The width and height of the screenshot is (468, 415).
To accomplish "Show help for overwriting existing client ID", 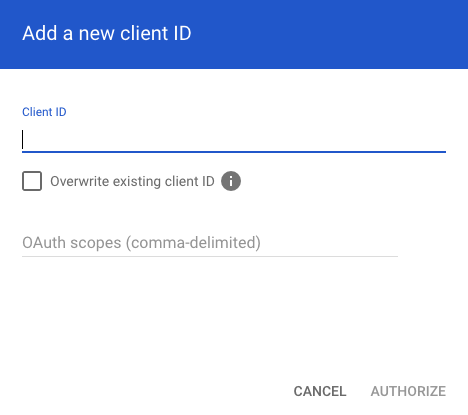I will 231,181.
